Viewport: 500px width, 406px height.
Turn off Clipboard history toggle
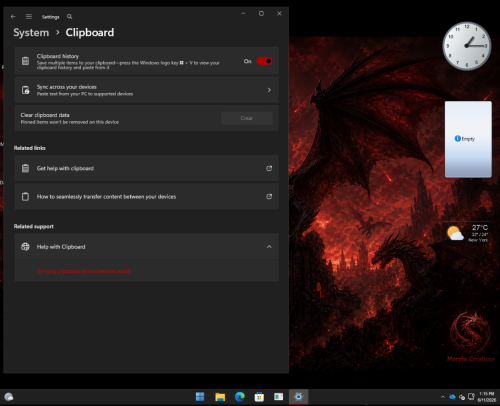coord(264,61)
